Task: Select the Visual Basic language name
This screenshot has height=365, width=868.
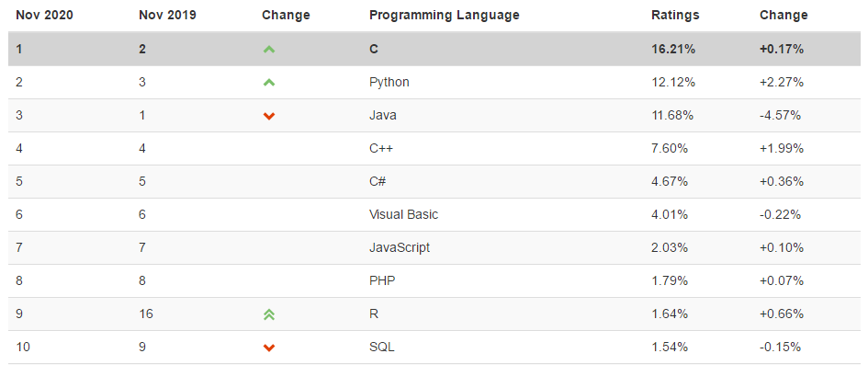Action: (x=403, y=215)
